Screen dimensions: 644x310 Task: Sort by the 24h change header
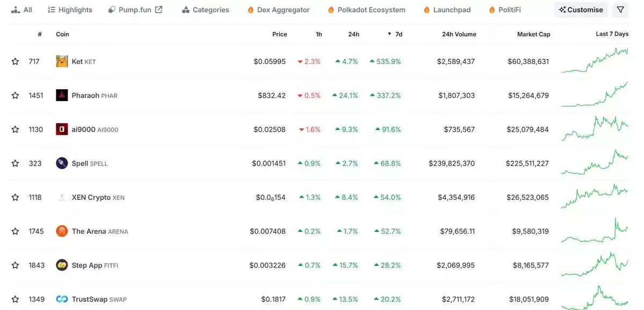pyautogui.click(x=354, y=34)
